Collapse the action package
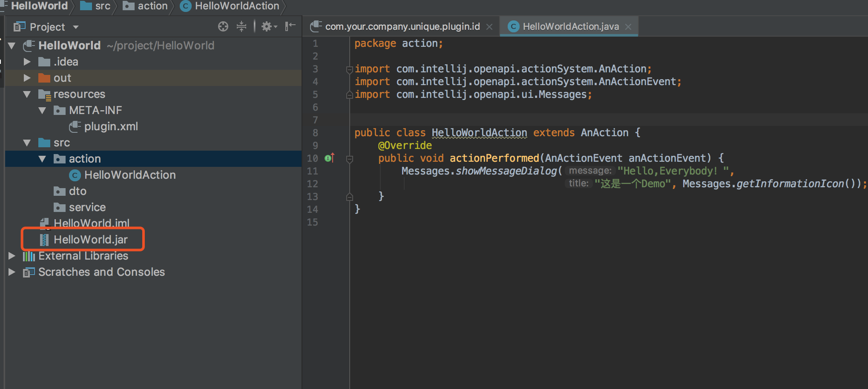This screenshot has width=868, height=389. pos(43,159)
